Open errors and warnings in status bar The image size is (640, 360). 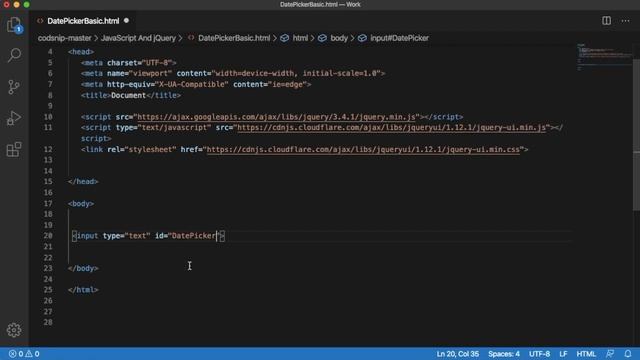24,353
